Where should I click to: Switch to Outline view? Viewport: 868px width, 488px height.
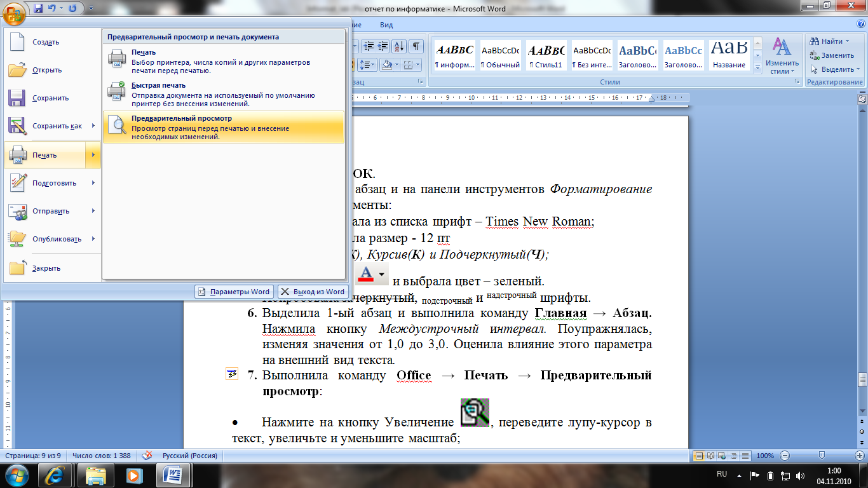coord(734,456)
